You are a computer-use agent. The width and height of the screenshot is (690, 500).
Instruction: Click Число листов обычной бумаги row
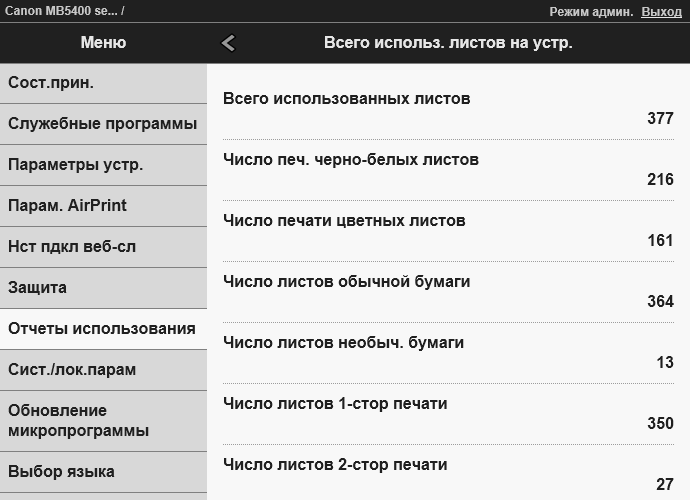448,291
